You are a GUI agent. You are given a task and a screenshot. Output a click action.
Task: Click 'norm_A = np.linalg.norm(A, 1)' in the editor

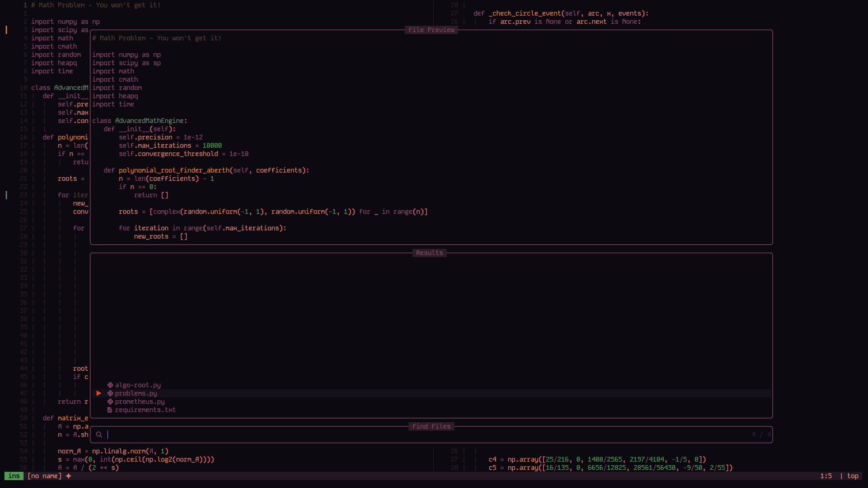pyautogui.click(x=113, y=451)
